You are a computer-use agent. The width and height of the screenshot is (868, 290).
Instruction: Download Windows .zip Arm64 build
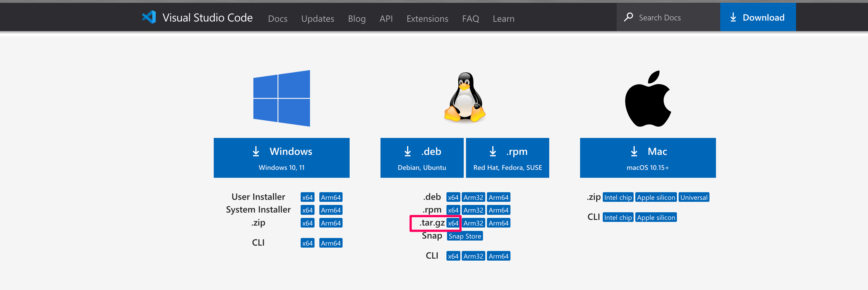click(331, 223)
